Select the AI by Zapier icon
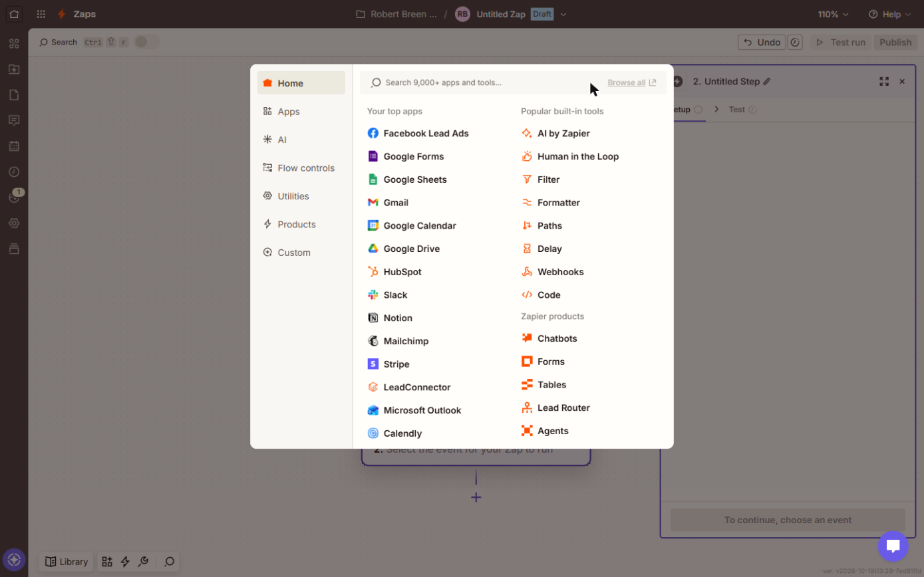This screenshot has height=577, width=924. tap(527, 133)
